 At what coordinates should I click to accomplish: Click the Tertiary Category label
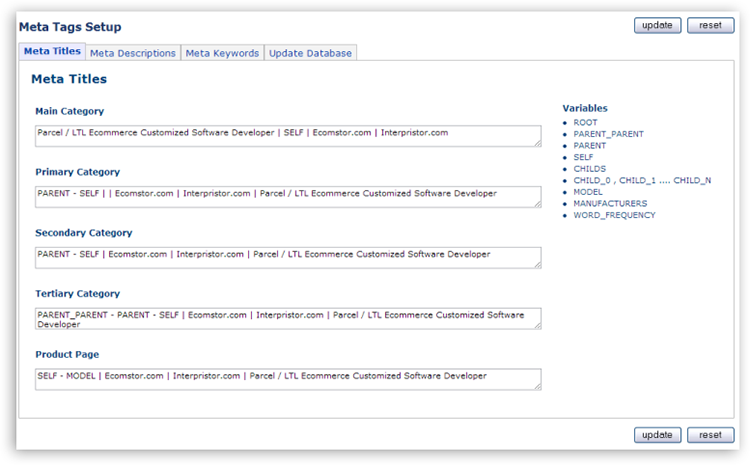[77, 293]
